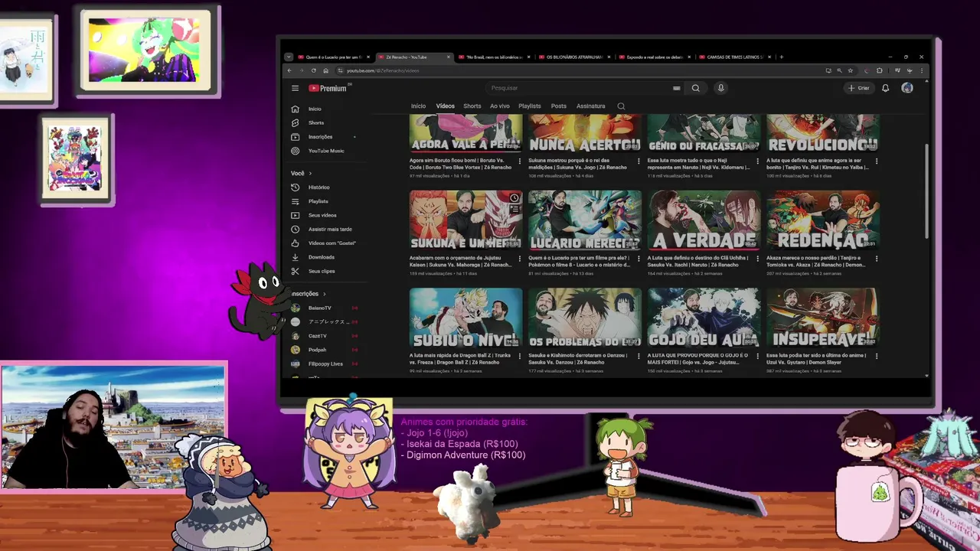
Task: Open options menu for the Boruto Vs. Code video
Action: [x=519, y=161]
